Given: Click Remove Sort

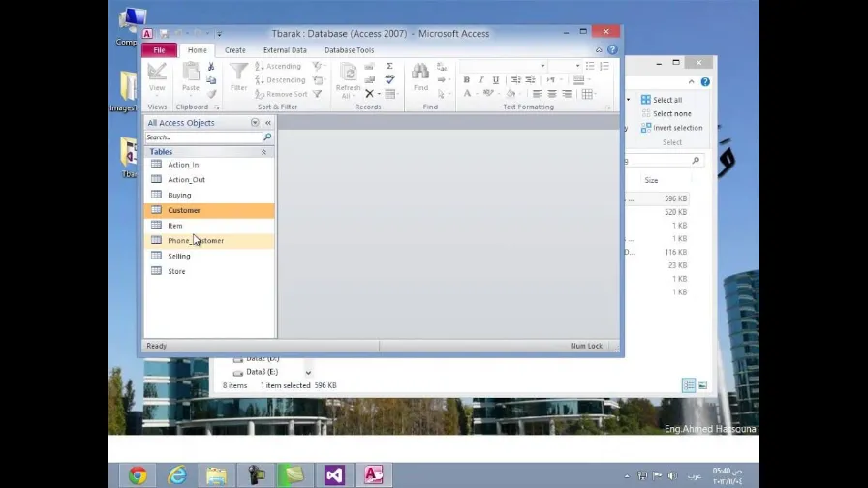Looking at the screenshot, I should [281, 94].
